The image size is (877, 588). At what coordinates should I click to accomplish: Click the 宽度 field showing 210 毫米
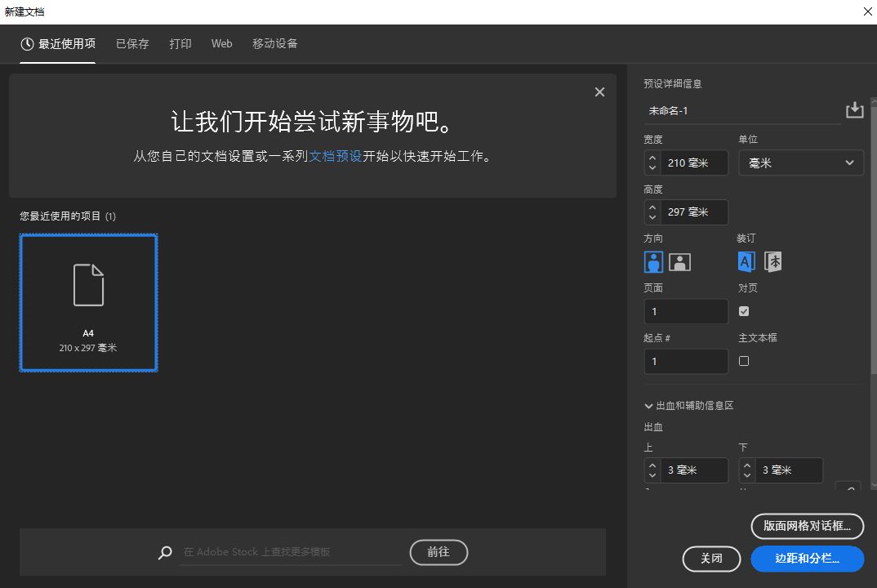[x=695, y=163]
